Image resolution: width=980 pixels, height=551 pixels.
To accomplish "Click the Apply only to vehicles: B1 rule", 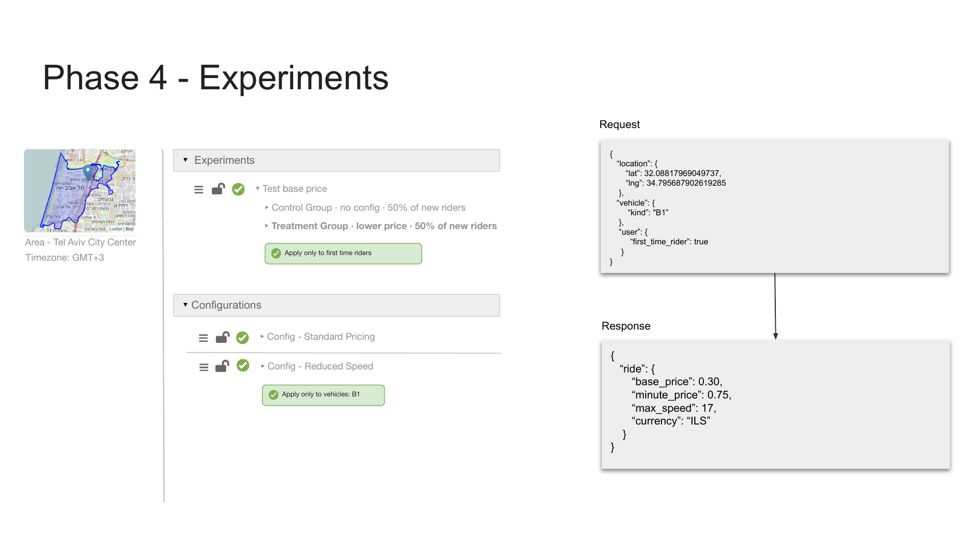I will (x=323, y=395).
